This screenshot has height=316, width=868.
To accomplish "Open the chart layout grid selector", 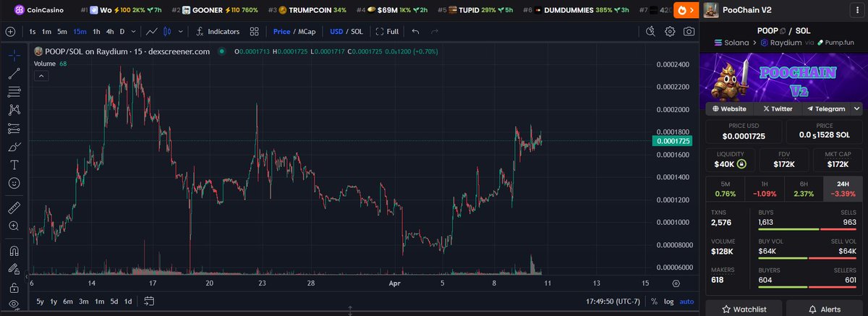I will 255,32.
